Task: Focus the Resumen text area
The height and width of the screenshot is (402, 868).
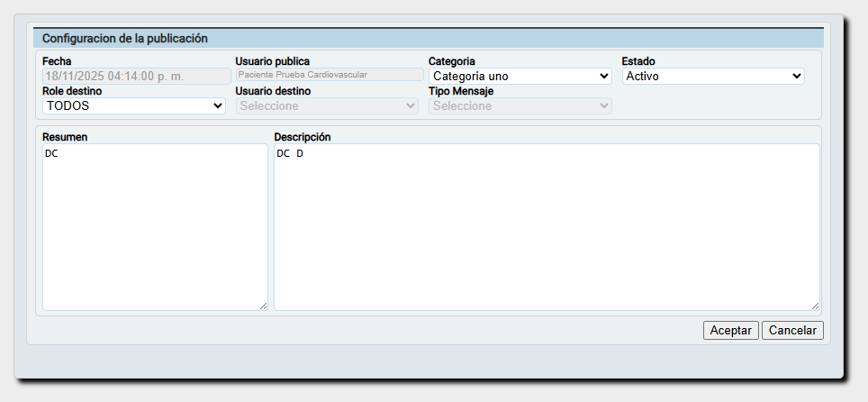Action: 155,227
